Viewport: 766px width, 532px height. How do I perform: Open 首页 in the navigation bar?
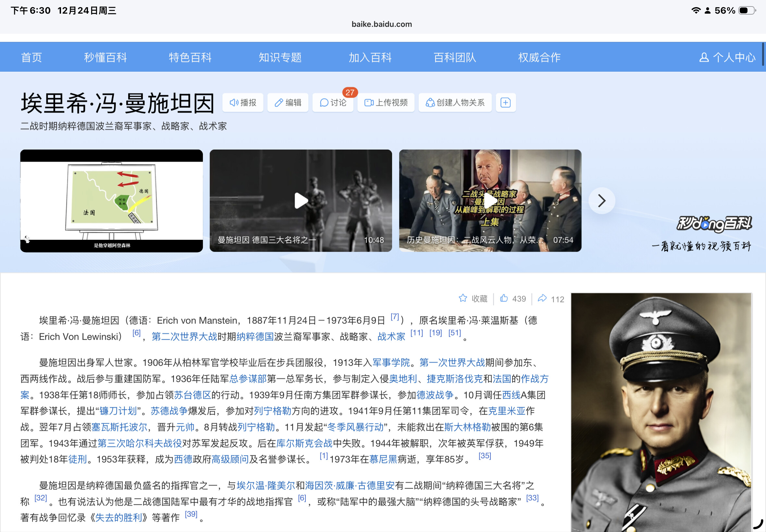pos(31,57)
